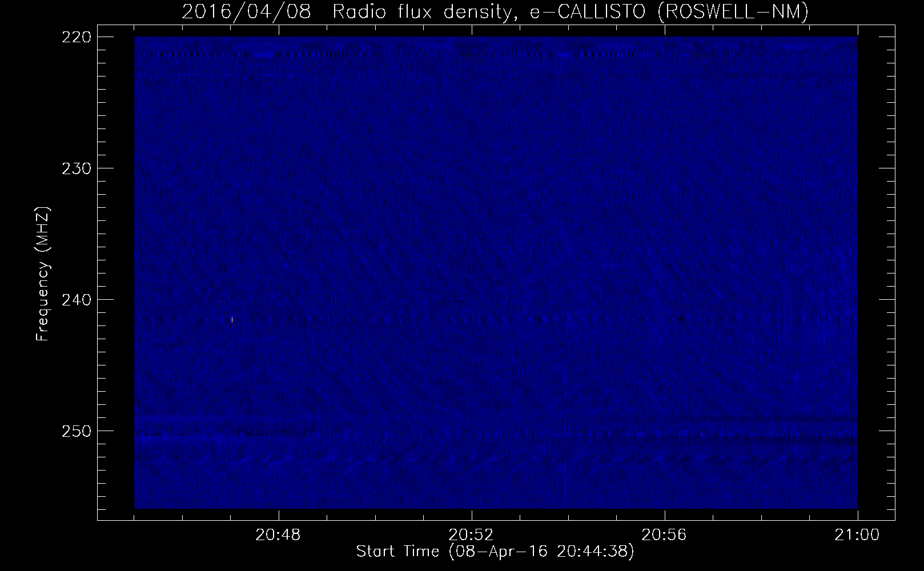The width and height of the screenshot is (924, 571).
Task: Click the 250 frequency tick label
Action: (76, 431)
